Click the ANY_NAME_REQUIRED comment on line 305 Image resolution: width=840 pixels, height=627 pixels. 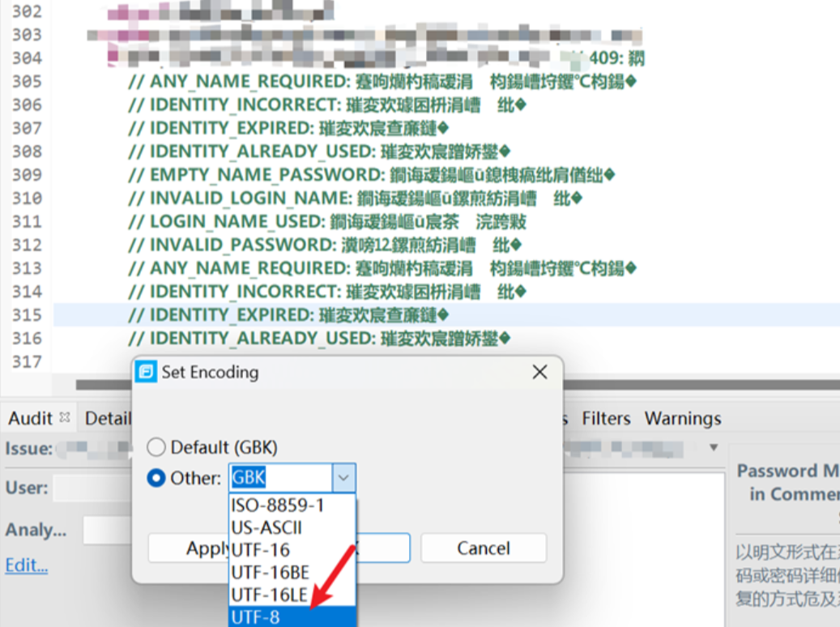(382, 82)
